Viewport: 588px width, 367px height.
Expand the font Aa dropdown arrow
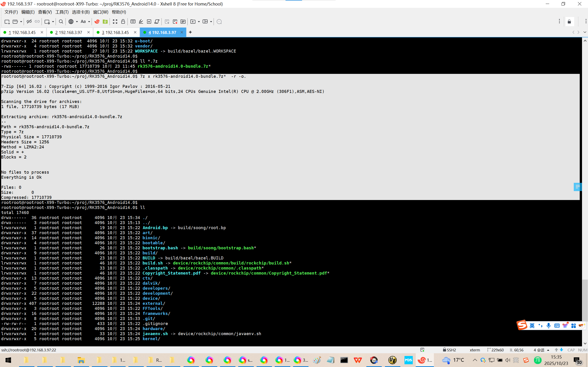[x=89, y=22]
